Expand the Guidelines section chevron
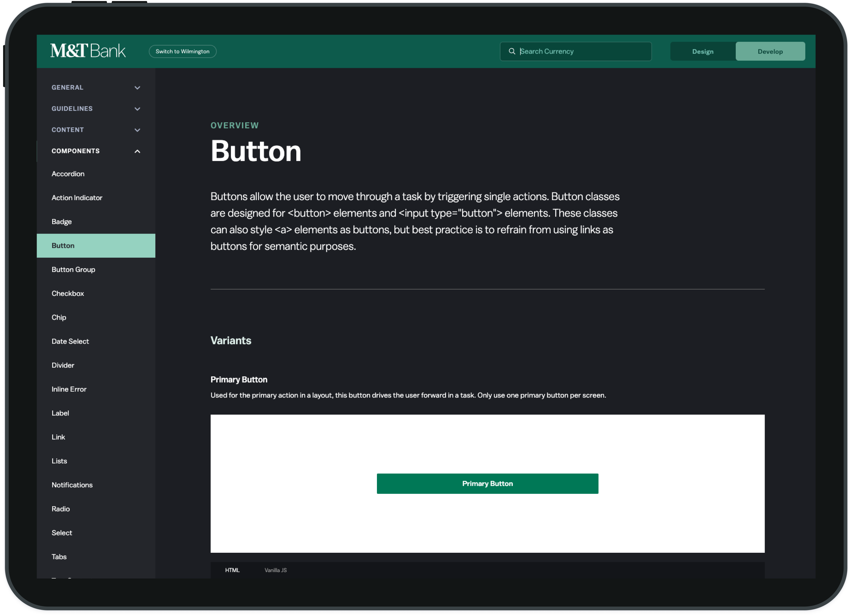This screenshot has height=616, width=851. [x=137, y=109]
